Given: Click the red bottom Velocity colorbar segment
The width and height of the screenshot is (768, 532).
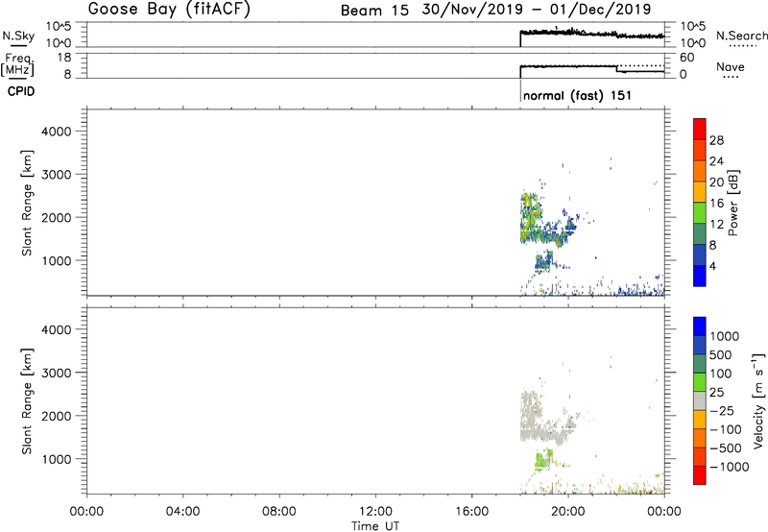Looking at the screenshot, I should point(700,475).
